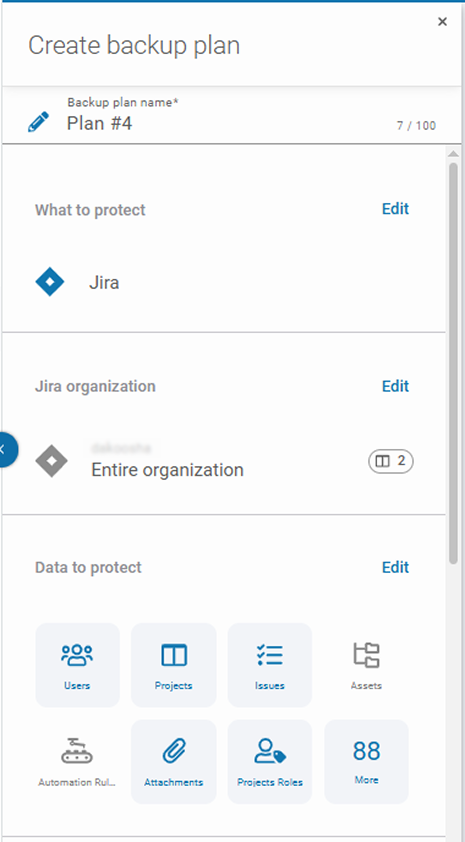This screenshot has height=842, width=465.
Task: Click the scrollbar up arrow
Action: pyautogui.click(x=453, y=155)
